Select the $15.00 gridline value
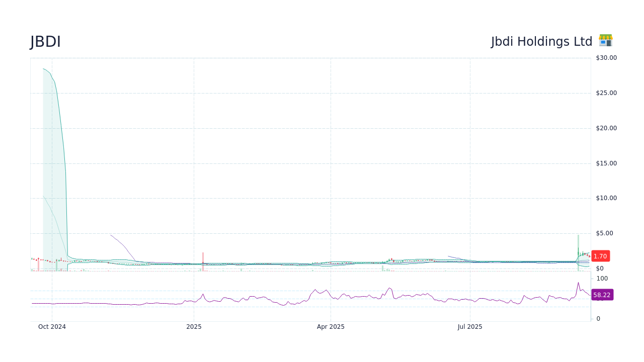The width and height of the screenshot is (644, 362). coord(606,163)
